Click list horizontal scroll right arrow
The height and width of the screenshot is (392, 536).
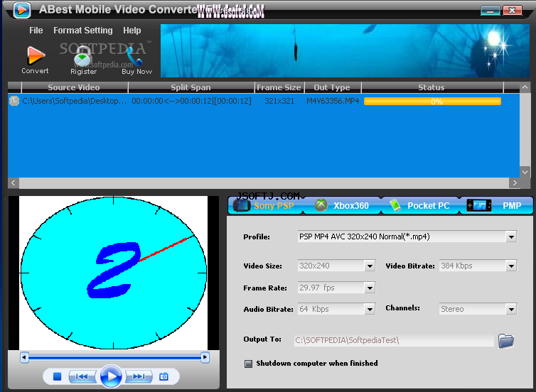tap(515, 183)
